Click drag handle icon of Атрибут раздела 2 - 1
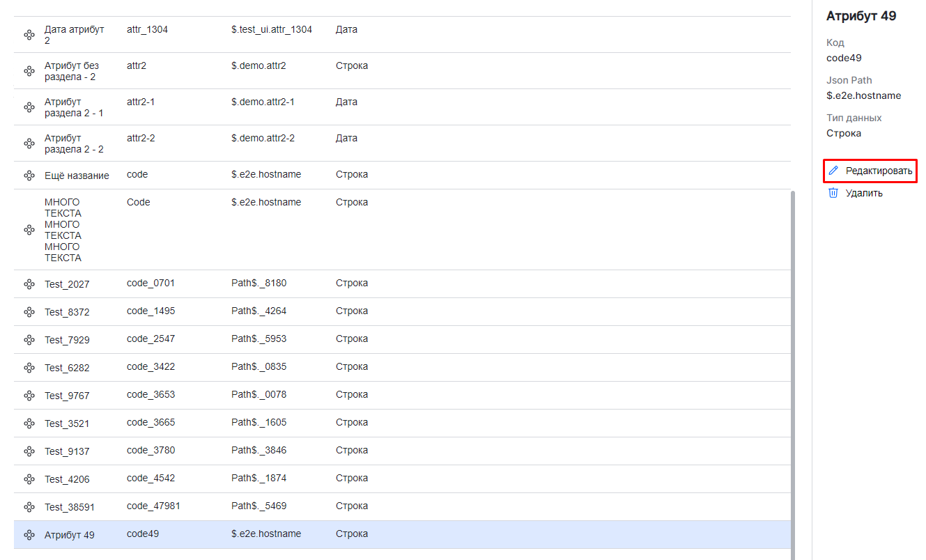Screen dimensions: 926x560 [x=29, y=107]
